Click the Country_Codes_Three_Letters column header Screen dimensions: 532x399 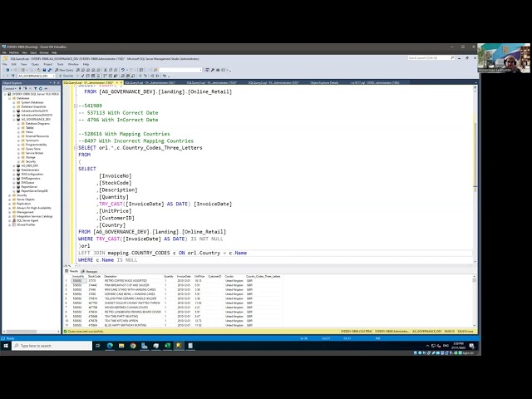point(264,277)
